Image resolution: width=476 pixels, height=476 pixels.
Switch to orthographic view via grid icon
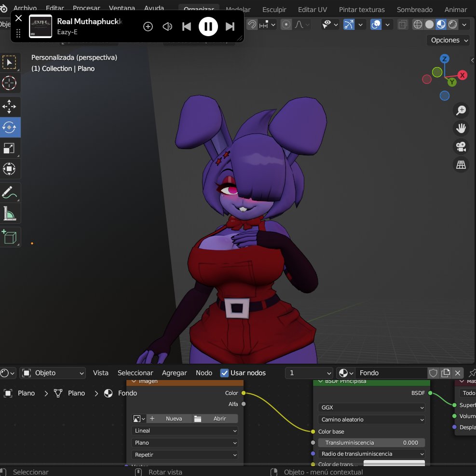click(461, 164)
